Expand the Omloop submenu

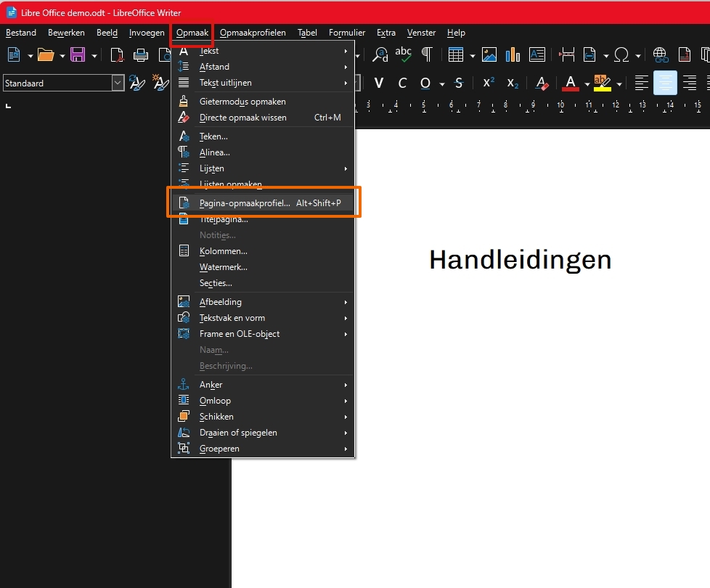pyautogui.click(x=263, y=401)
